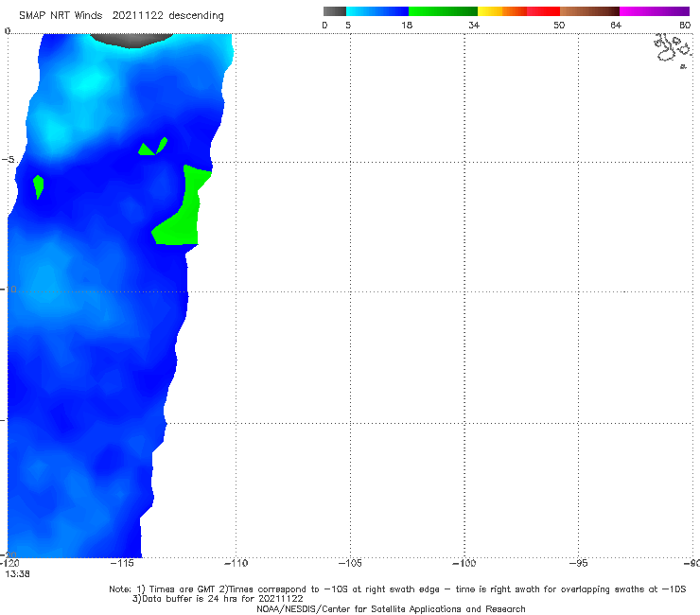The height and width of the screenshot is (615, 700).
Task: Click the dark gray low-wind area at equator
Action: [131, 40]
